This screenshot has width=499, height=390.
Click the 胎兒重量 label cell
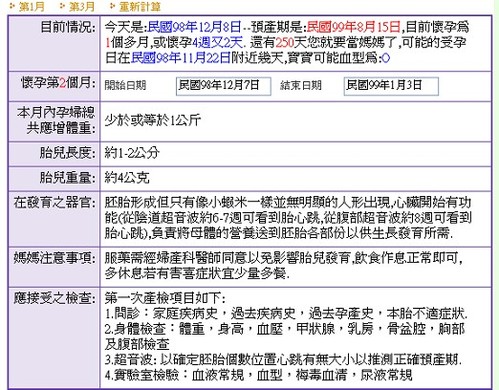coord(54,178)
